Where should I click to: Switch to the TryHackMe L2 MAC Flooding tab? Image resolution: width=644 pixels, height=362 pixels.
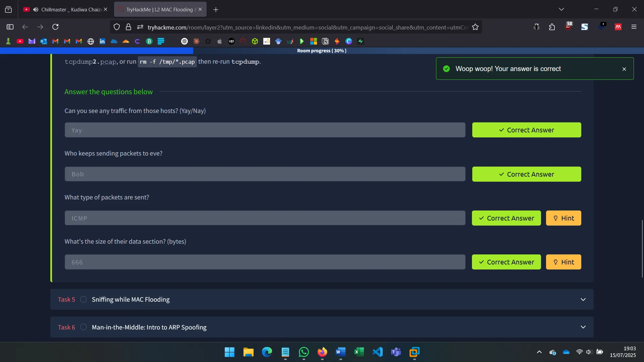pyautogui.click(x=158, y=9)
